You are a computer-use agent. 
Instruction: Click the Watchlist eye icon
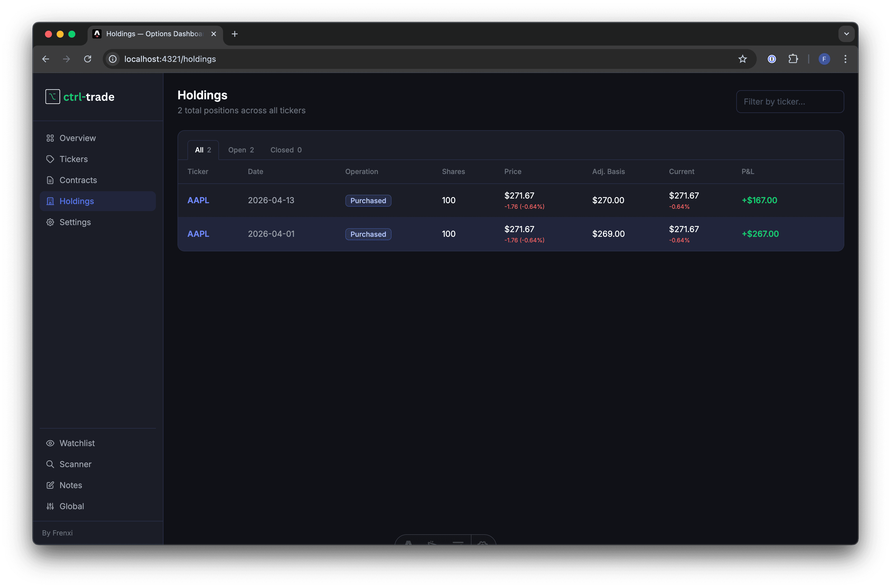(50, 443)
